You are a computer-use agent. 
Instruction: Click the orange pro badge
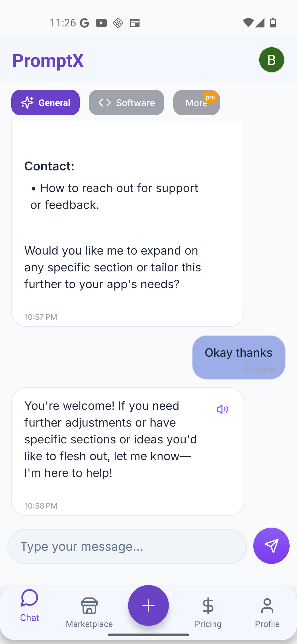coord(210,97)
